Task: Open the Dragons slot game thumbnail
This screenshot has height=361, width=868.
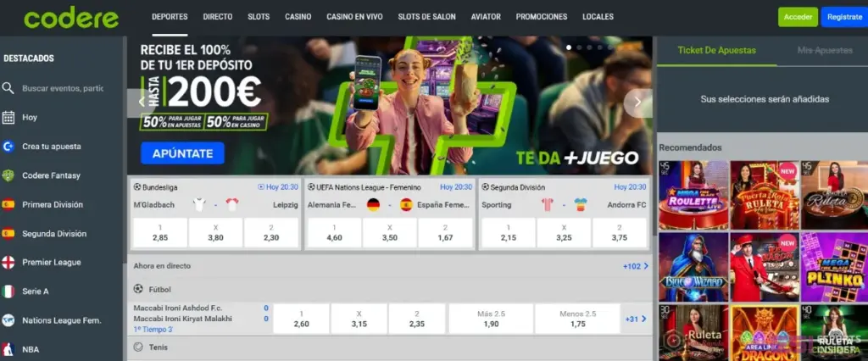Action: click(764, 333)
